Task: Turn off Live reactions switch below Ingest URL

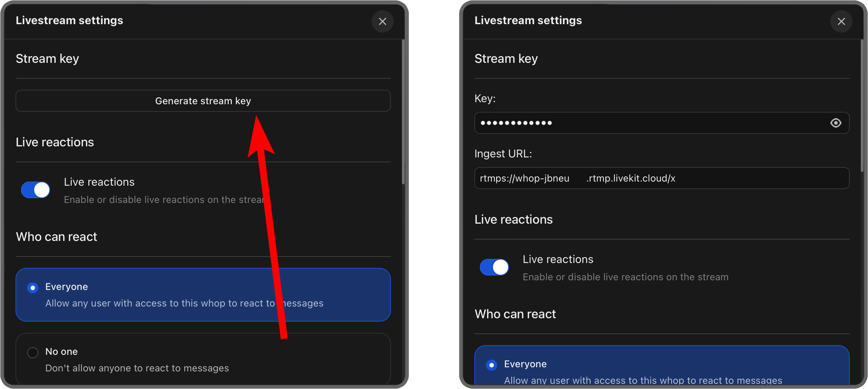Action: click(x=494, y=267)
